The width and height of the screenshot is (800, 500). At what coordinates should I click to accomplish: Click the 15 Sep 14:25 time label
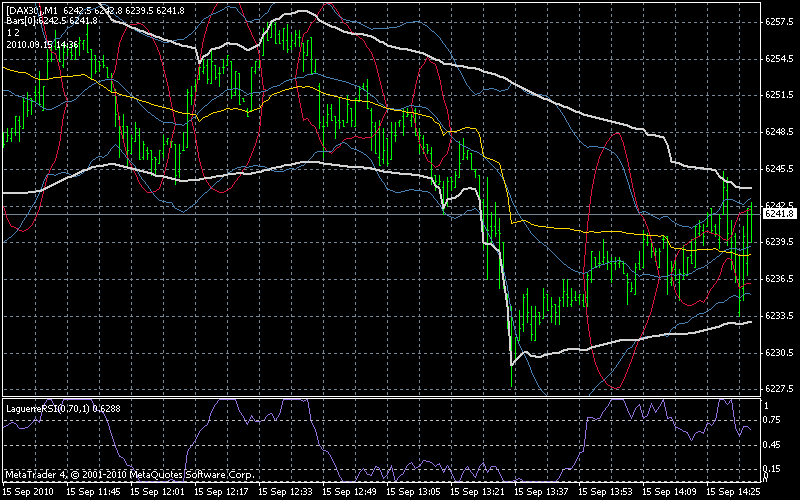click(734, 492)
